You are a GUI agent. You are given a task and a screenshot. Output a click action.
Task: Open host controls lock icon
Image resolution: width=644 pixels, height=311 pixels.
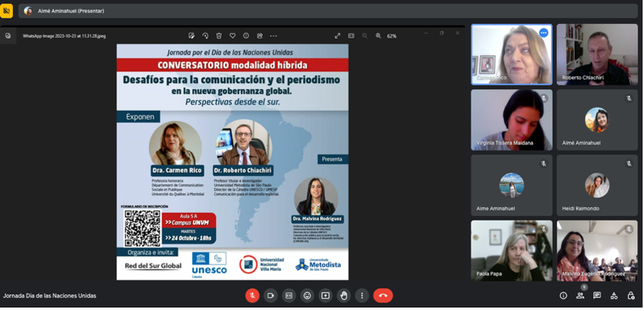[631, 296]
